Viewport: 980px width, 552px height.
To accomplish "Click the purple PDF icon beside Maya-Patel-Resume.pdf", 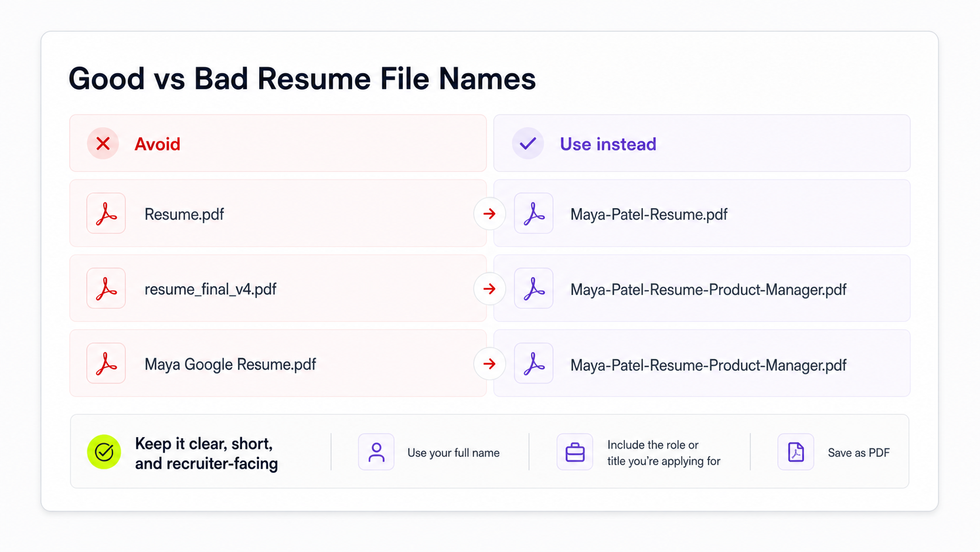I will (534, 214).
